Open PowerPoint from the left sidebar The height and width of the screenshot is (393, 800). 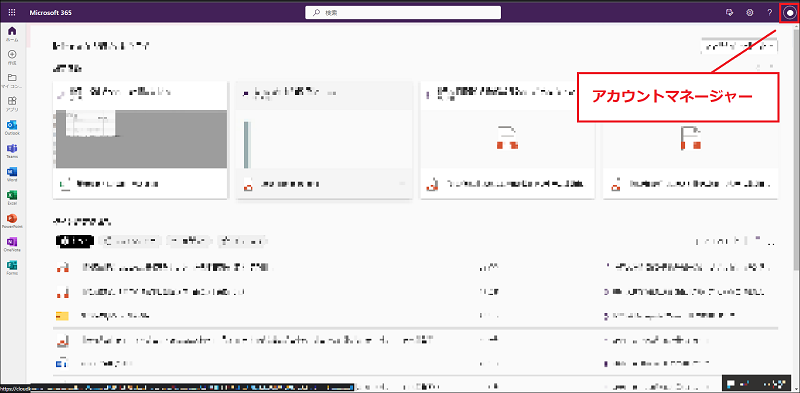(12, 221)
